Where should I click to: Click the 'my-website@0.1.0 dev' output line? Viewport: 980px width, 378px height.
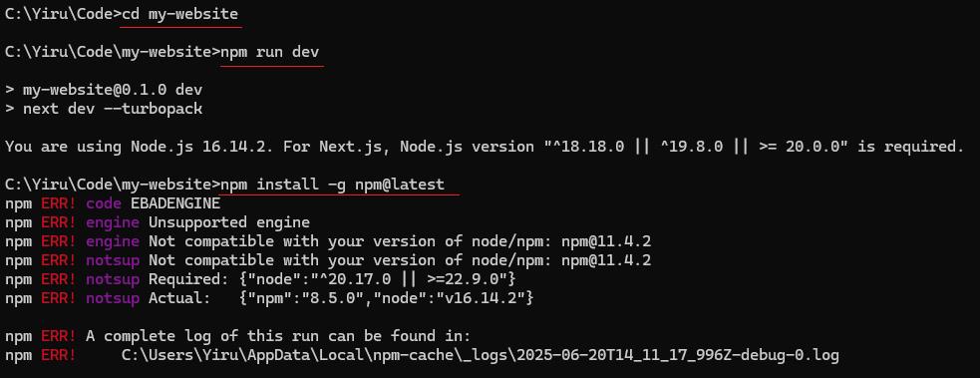coord(104,90)
